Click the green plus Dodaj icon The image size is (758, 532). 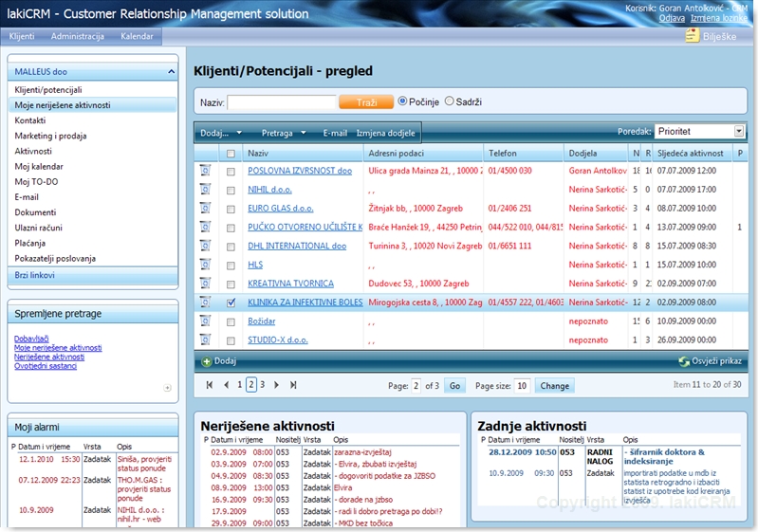[x=206, y=361]
